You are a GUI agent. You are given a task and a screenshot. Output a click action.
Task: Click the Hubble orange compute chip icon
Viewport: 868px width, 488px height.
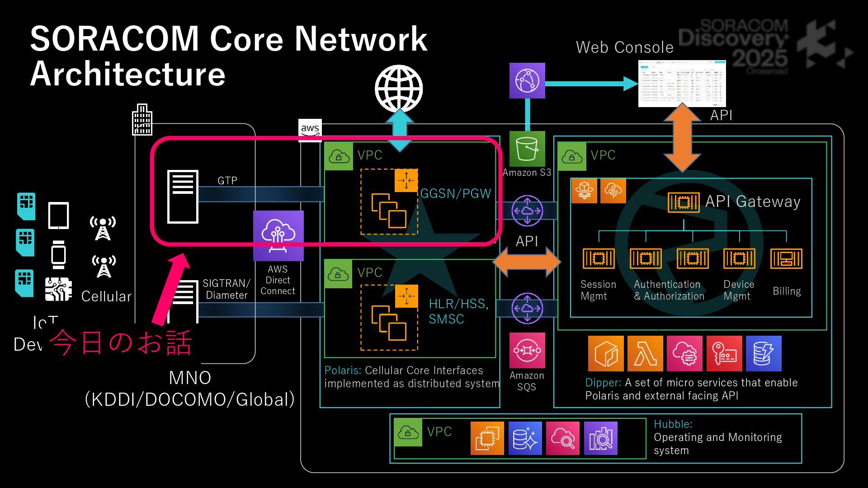(x=487, y=438)
